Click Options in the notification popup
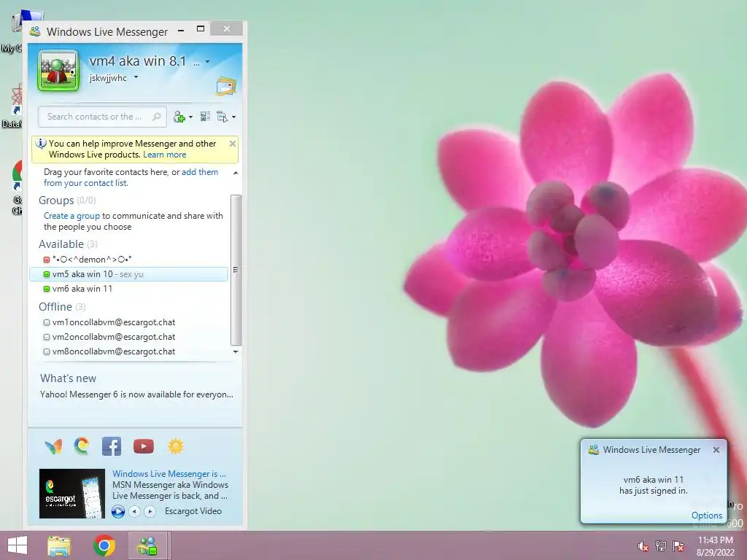747x560 pixels. [706, 516]
